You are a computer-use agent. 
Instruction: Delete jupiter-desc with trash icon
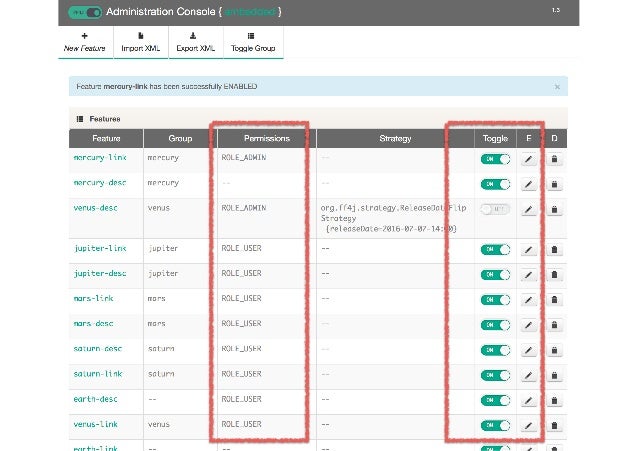click(x=554, y=275)
